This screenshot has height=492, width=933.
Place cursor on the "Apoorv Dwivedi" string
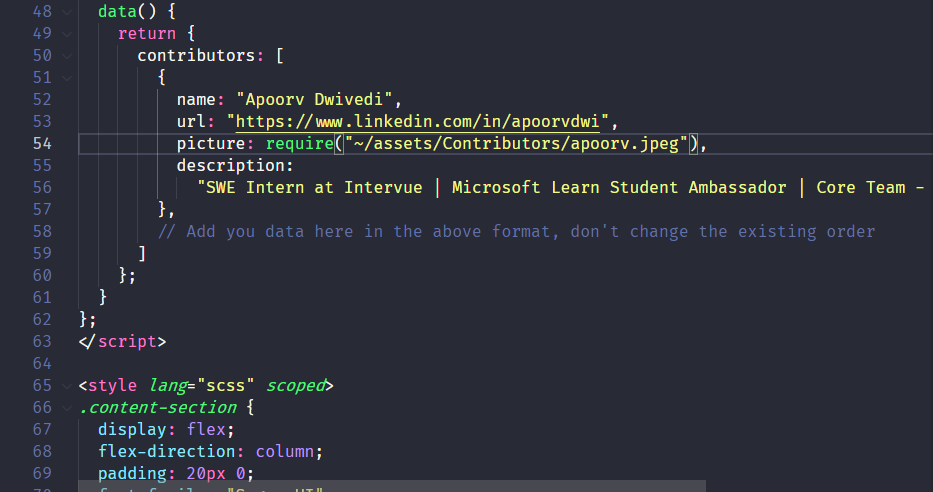(x=314, y=99)
